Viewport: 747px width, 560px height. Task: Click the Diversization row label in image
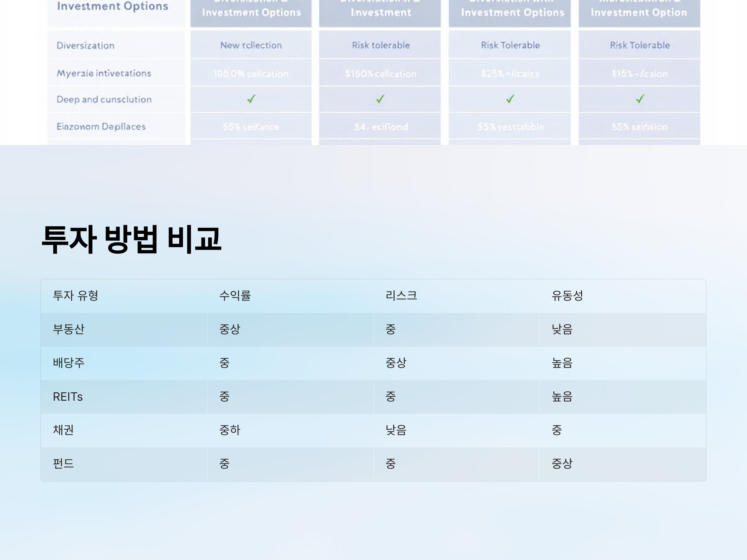(x=86, y=45)
